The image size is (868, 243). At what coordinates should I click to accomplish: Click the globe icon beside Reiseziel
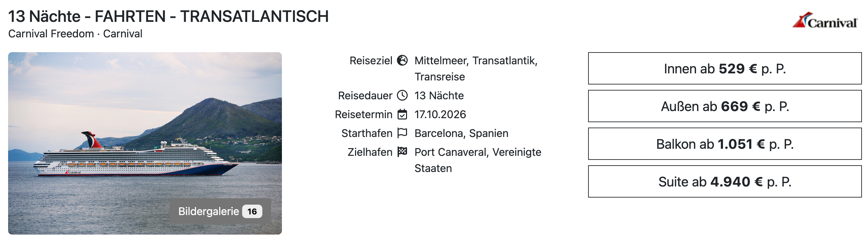coord(402,61)
